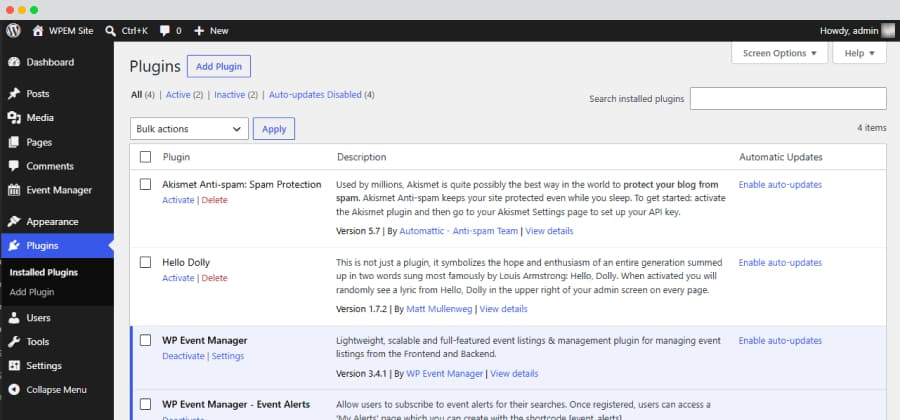Open WP Event Manager Settings link

228,356
